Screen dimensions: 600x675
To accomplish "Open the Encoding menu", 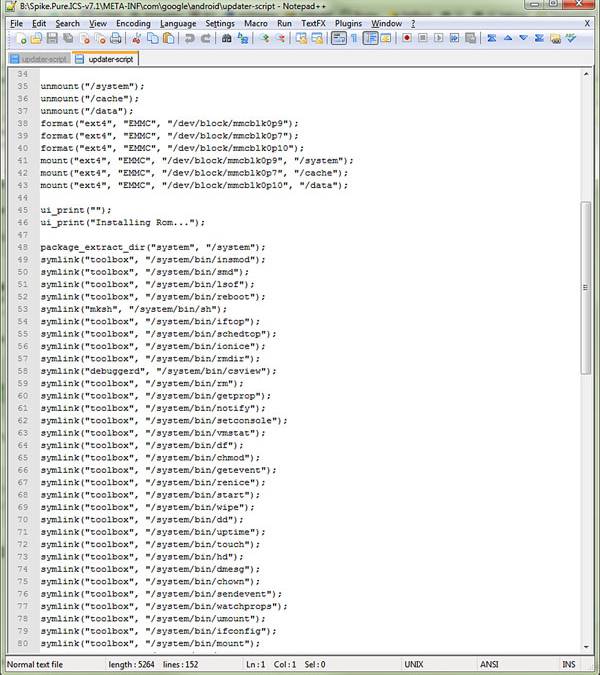I will coord(133,24).
